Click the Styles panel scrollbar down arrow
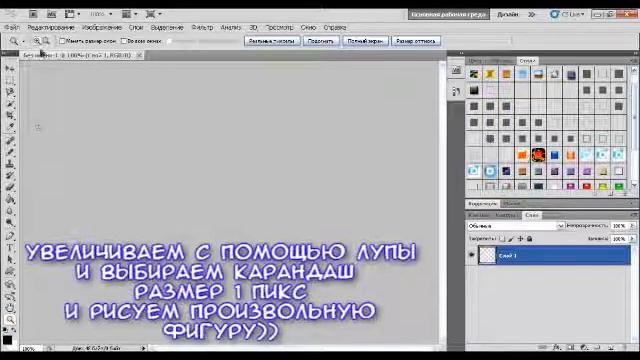 pyautogui.click(x=634, y=184)
